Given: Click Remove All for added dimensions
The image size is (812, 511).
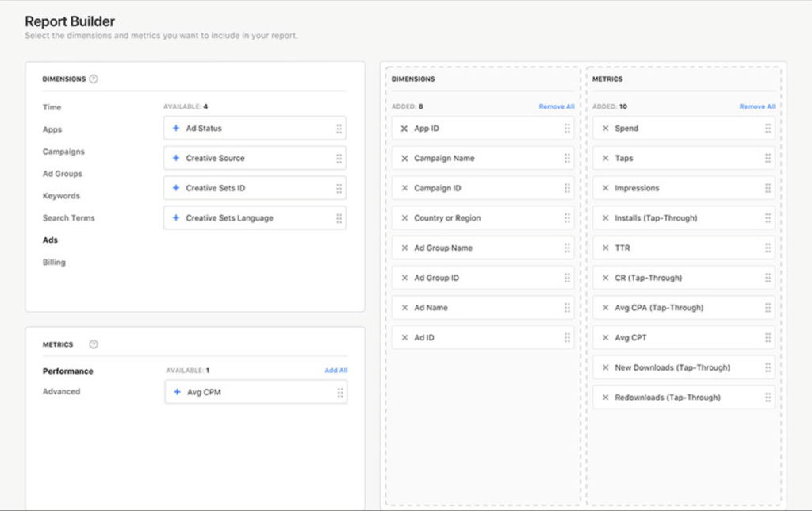Looking at the screenshot, I should (x=557, y=106).
